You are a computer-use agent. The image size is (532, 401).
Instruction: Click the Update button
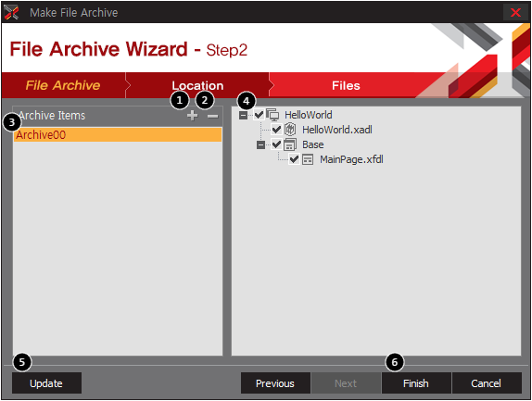coord(46,383)
